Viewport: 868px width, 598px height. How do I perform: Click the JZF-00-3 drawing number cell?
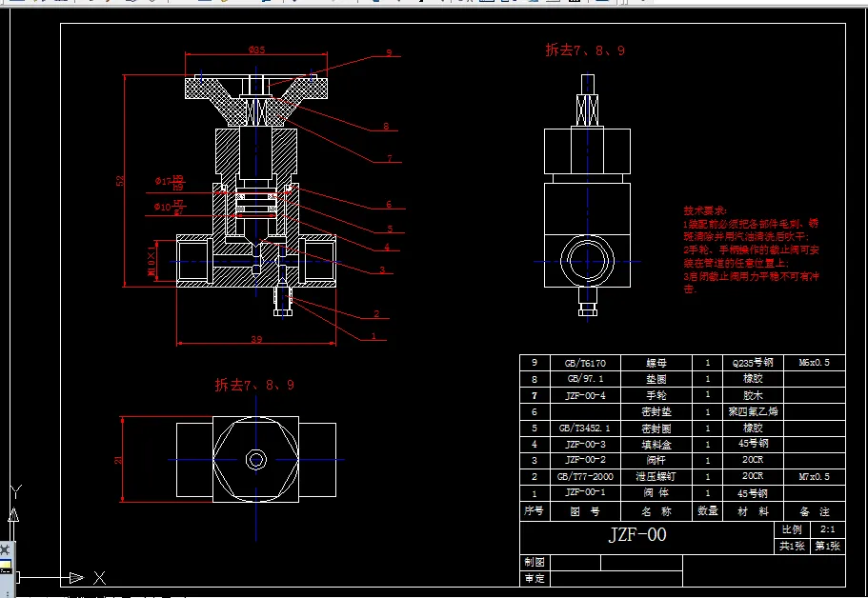[585, 444]
